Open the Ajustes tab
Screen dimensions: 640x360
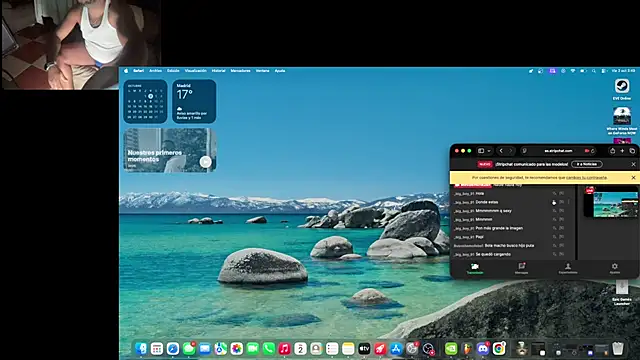click(x=615, y=268)
